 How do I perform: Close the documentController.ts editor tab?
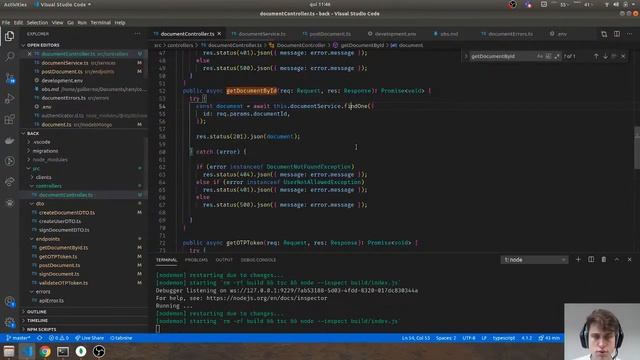219,34
